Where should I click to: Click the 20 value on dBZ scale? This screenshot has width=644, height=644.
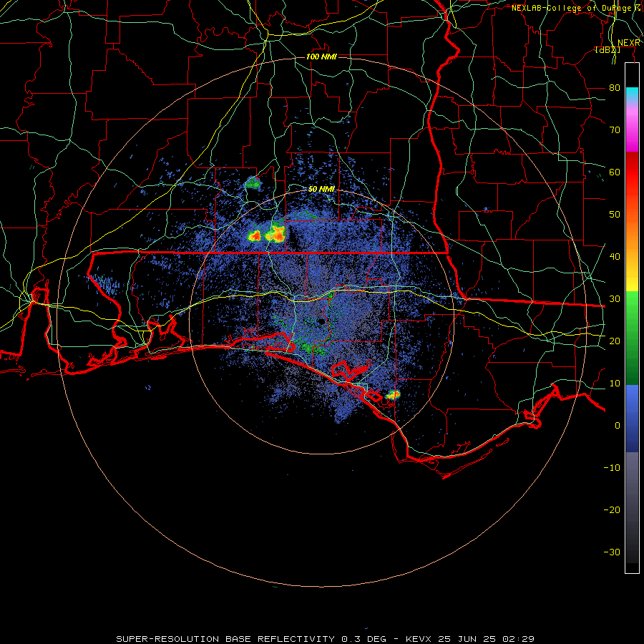pos(615,341)
